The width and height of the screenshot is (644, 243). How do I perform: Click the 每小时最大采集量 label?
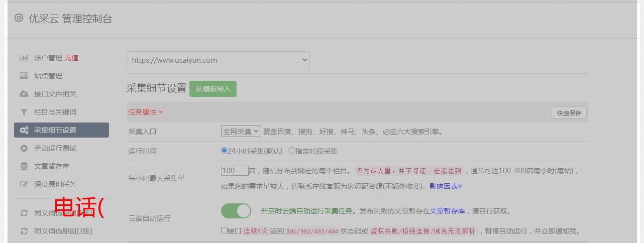(157, 178)
